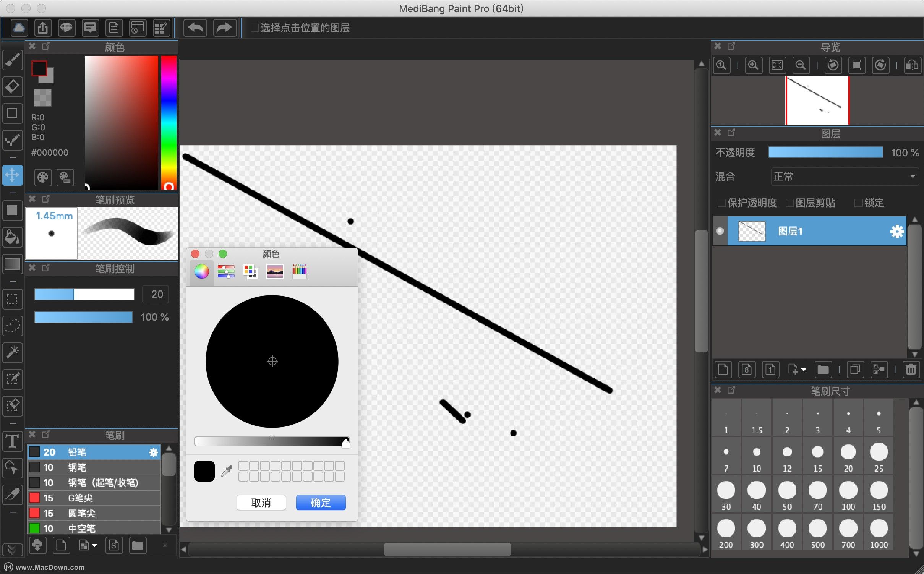This screenshot has width=924, height=574.
Task: Enable 锁定 checkbox
Action: coord(858,203)
